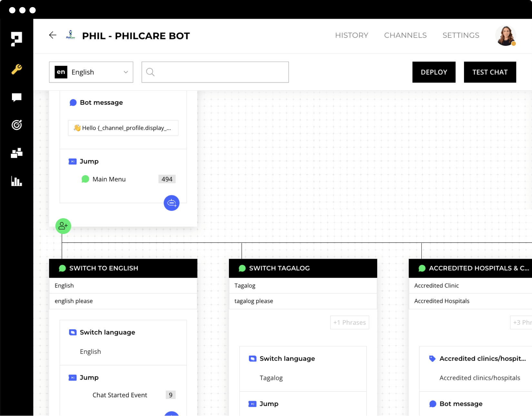This screenshot has width=532, height=416.
Task: Select the wrench Bot Builder tool in sidebar
Action: (16, 69)
